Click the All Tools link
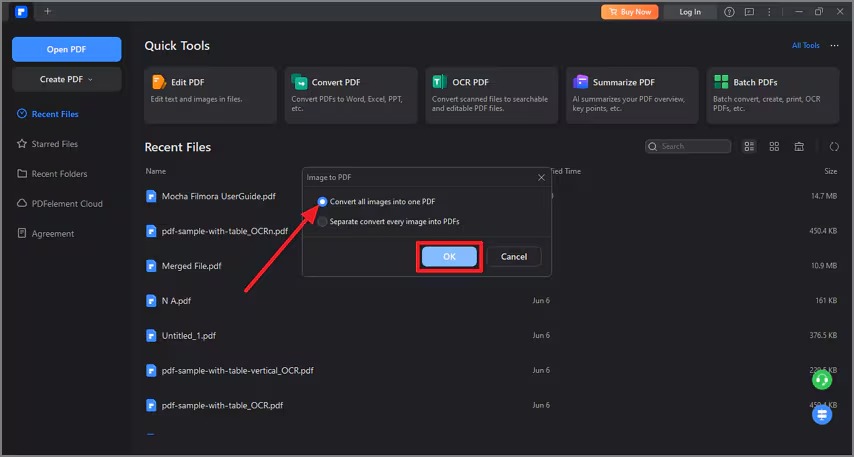Image resolution: width=854 pixels, height=457 pixels. point(806,46)
